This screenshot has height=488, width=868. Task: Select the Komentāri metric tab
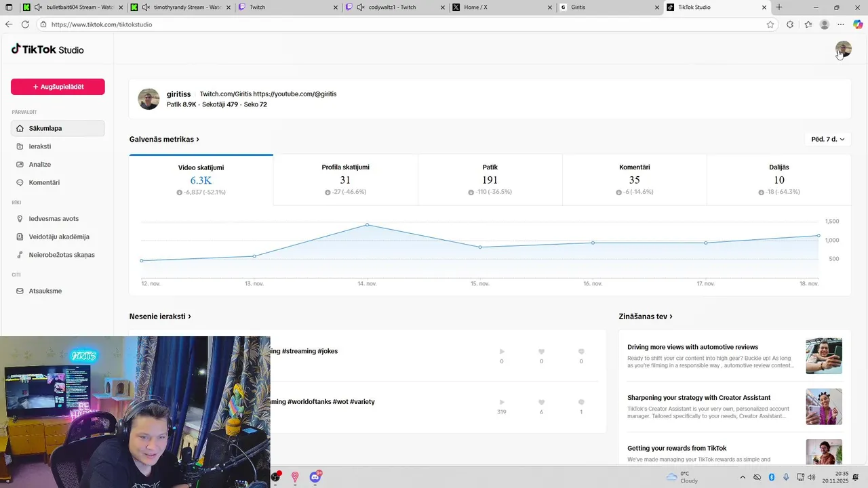point(635,180)
